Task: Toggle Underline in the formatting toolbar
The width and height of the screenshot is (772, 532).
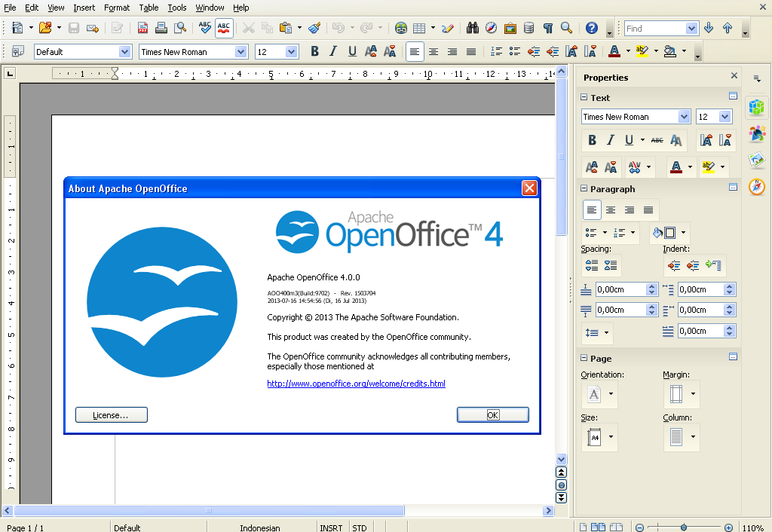Action: click(x=352, y=51)
